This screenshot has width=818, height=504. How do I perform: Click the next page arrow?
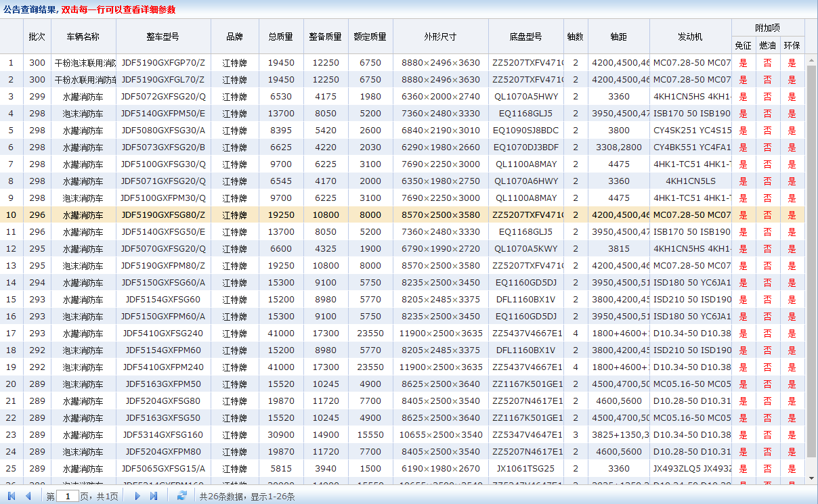137,496
